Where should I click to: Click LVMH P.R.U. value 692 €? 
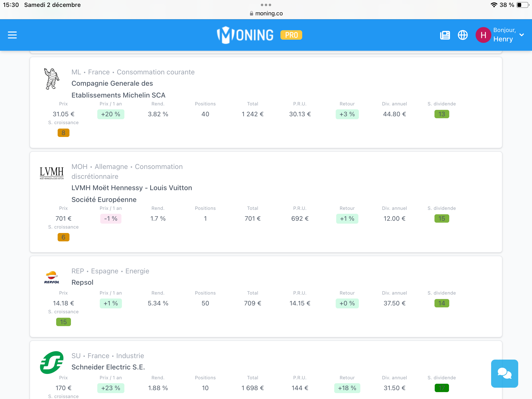(300, 219)
